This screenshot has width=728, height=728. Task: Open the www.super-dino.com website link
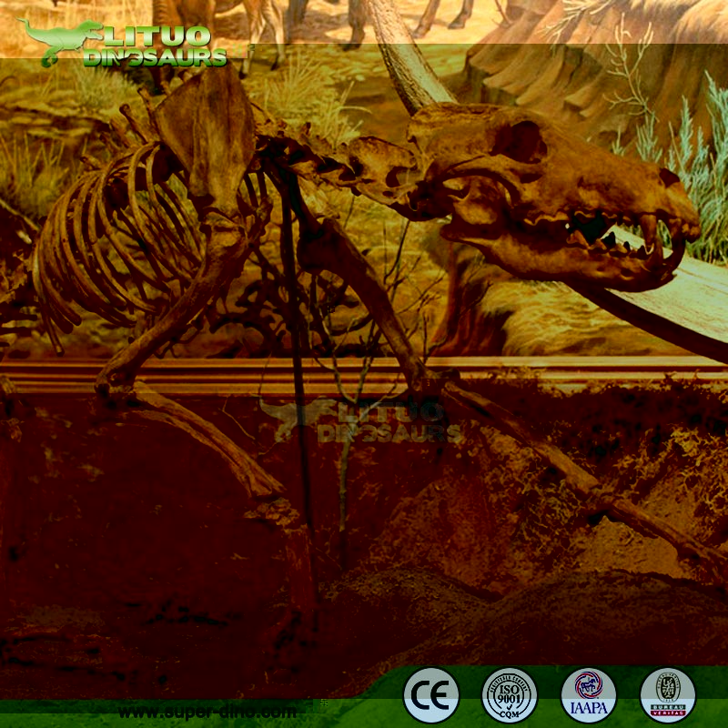point(207,712)
